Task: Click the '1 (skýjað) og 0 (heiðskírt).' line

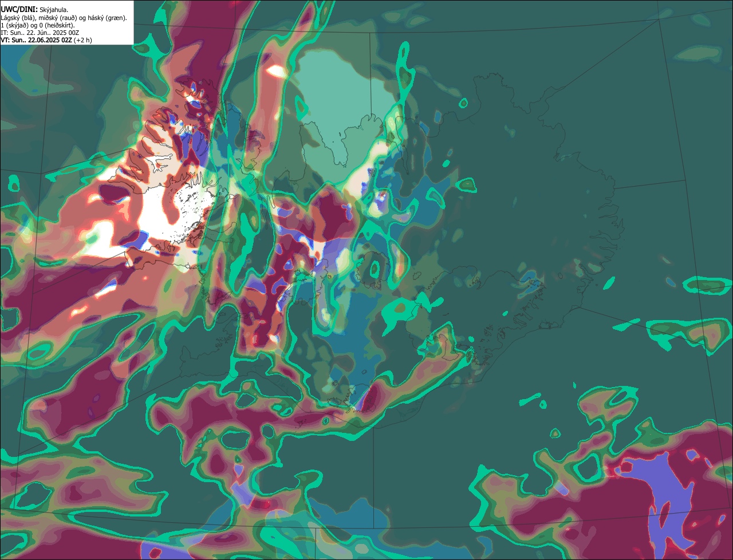Action: 38,25
